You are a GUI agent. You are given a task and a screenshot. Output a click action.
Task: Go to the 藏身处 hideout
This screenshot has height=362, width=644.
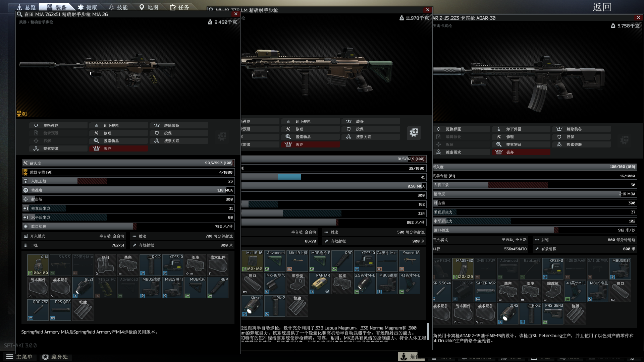point(55,357)
